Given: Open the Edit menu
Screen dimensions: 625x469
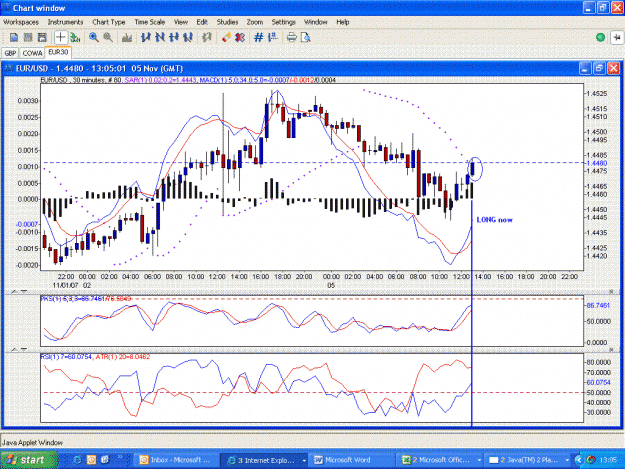Looking at the screenshot, I should click(202, 22).
